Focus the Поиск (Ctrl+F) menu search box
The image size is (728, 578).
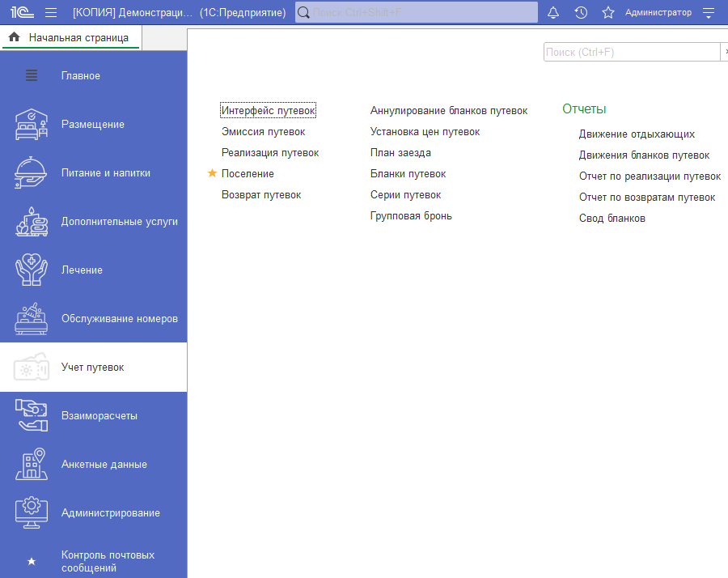coord(631,52)
